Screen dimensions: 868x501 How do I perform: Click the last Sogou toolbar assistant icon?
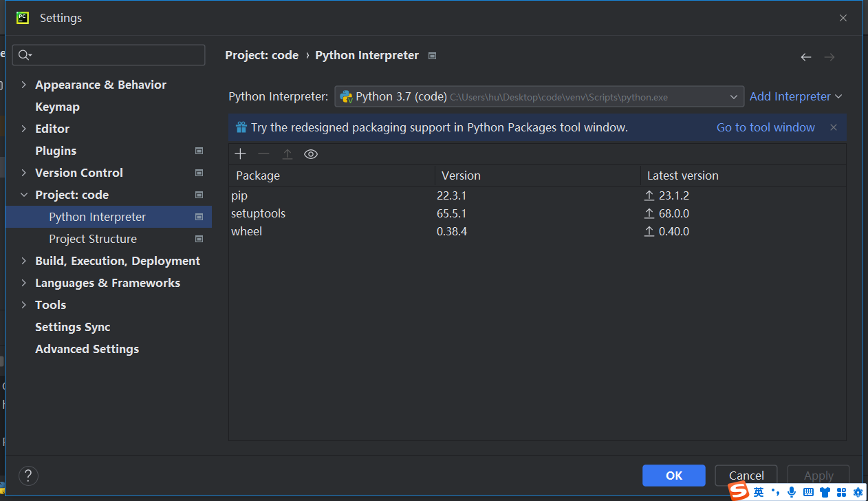858,492
